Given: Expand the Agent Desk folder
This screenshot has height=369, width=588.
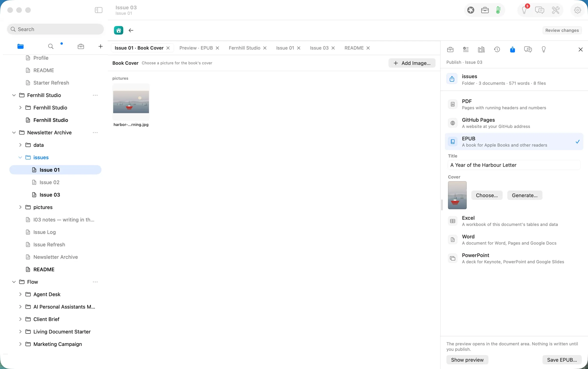Looking at the screenshot, I should (x=20, y=294).
